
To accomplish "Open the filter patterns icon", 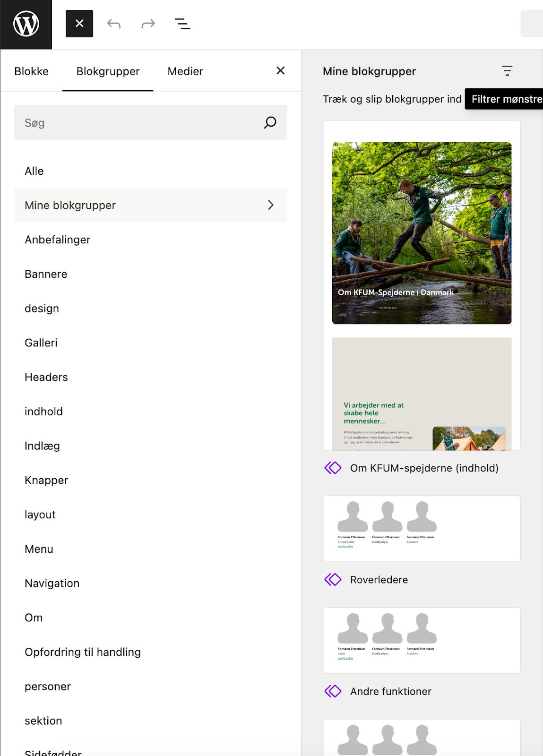I will coord(507,71).
